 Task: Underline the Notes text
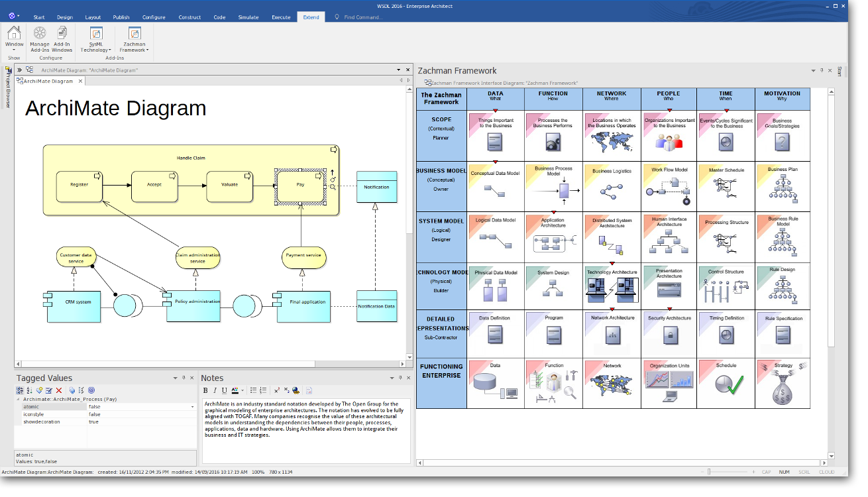(x=225, y=391)
